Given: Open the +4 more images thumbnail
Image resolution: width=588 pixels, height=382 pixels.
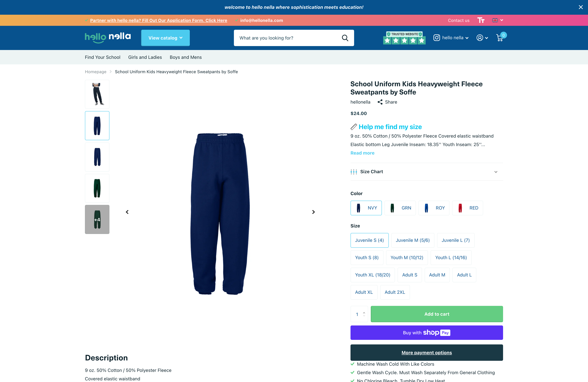Looking at the screenshot, I should (97, 219).
